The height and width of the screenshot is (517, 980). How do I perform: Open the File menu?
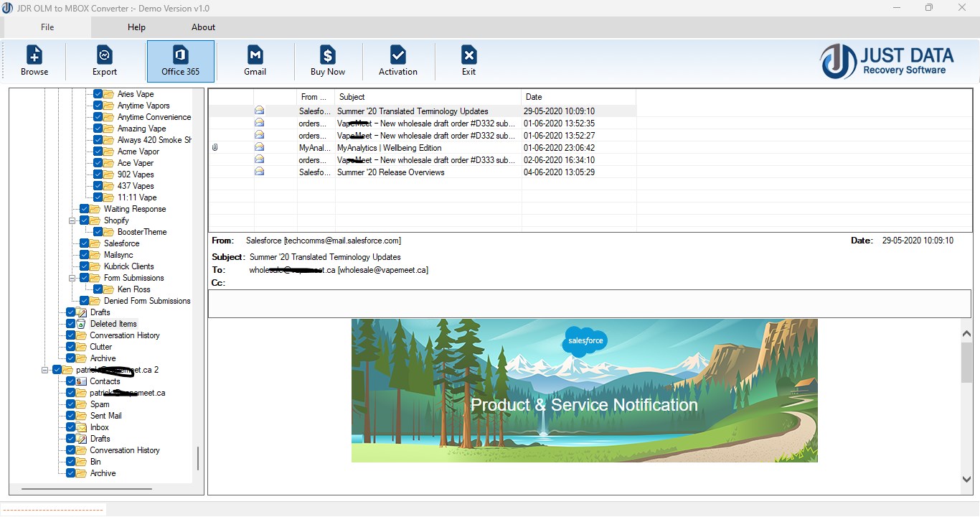click(47, 27)
